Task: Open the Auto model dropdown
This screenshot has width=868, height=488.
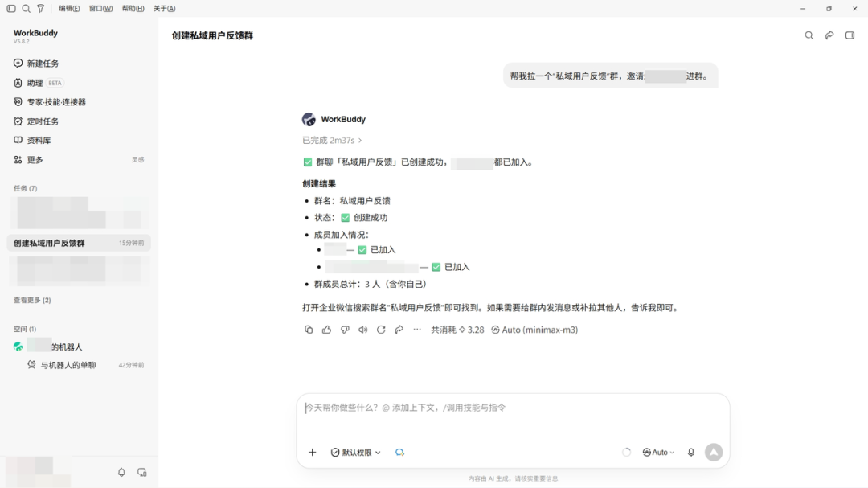Action: [659, 453]
